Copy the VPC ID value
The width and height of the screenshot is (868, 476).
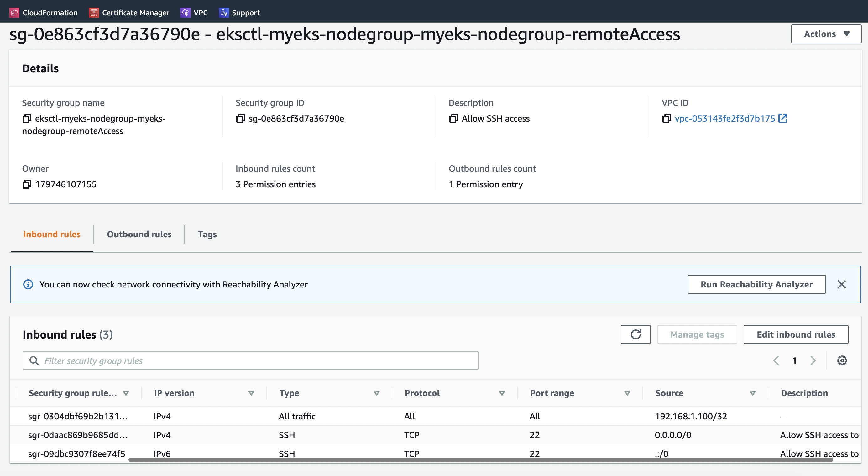tap(667, 118)
